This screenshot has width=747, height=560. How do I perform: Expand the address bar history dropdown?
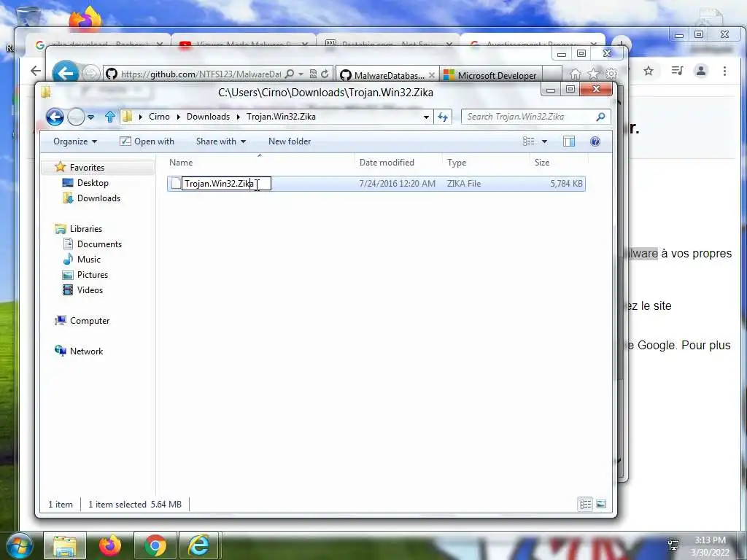coord(426,117)
